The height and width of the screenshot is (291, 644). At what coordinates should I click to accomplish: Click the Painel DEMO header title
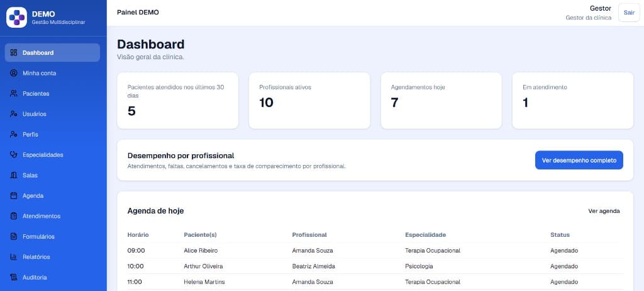[x=138, y=13]
